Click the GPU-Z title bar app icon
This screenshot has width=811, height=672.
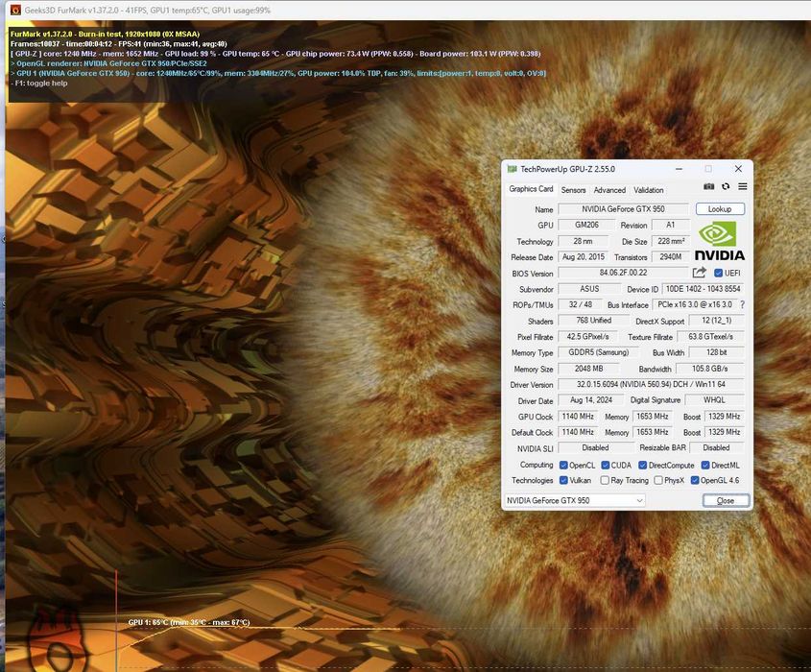(x=513, y=169)
